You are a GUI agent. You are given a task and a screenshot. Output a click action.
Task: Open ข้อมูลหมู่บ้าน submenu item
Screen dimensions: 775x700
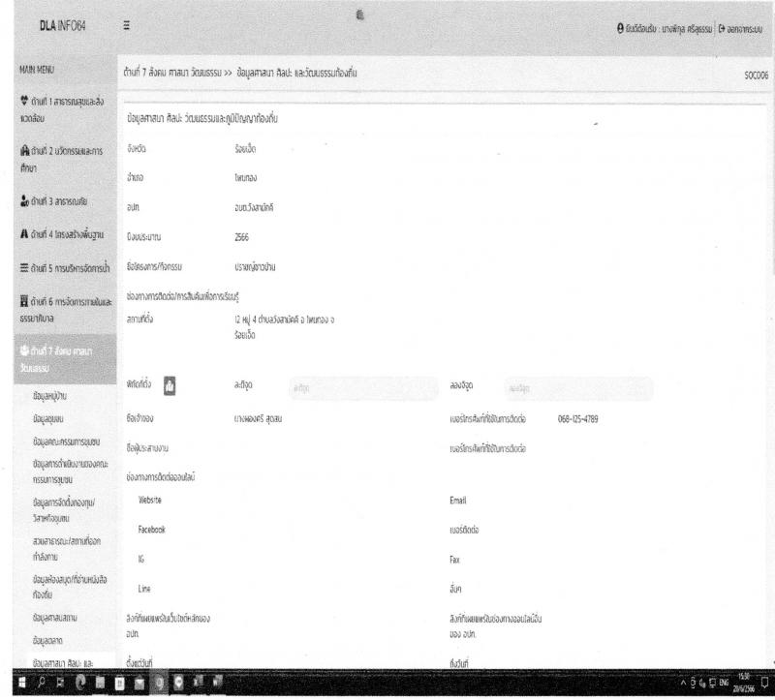(x=50, y=396)
